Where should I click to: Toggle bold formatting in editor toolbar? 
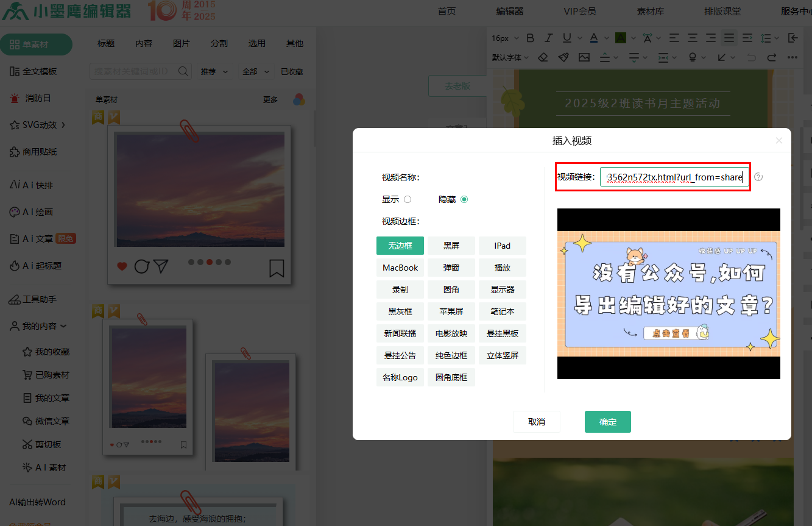[x=530, y=38]
